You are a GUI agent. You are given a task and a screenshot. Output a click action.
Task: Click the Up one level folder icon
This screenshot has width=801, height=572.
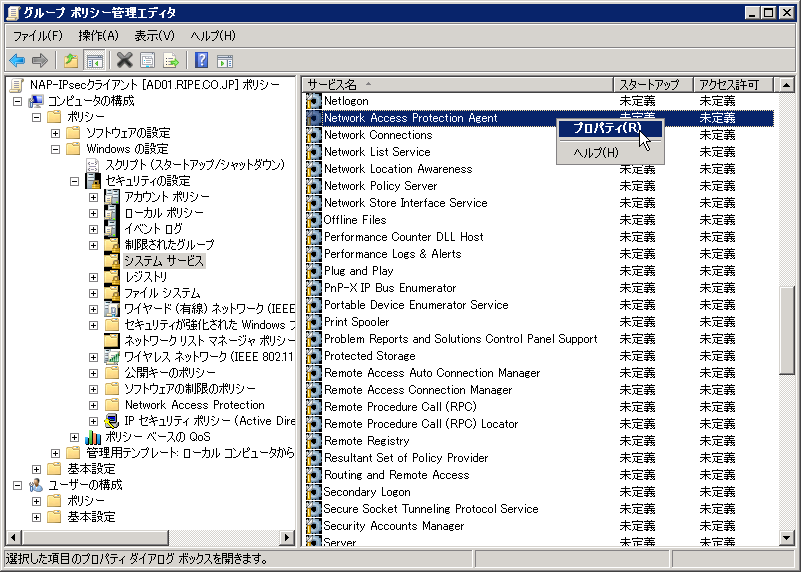tap(70, 60)
